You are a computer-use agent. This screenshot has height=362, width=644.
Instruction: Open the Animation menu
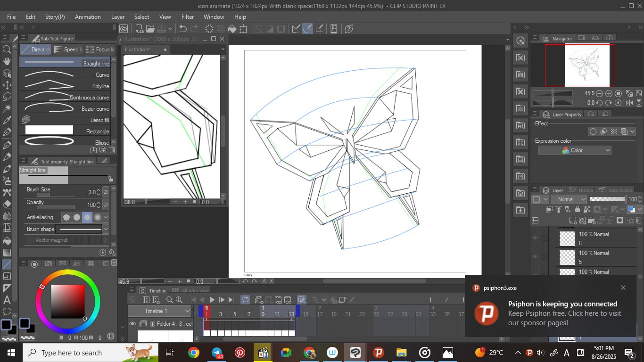click(88, 17)
